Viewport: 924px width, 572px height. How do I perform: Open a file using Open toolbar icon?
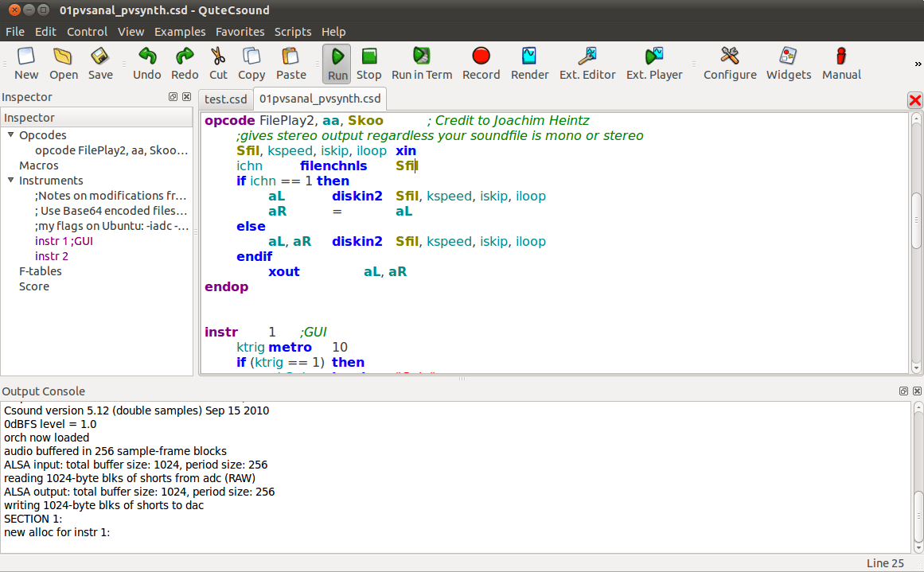pyautogui.click(x=63, y=64)
